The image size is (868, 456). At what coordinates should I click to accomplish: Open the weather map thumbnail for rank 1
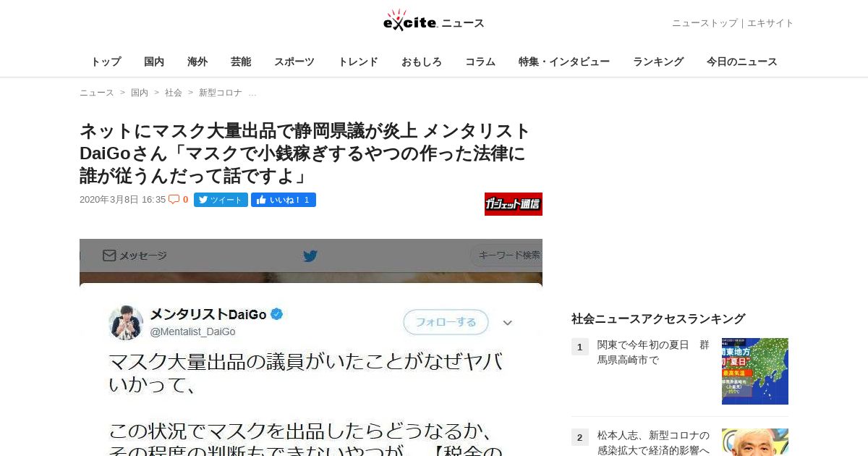click(755, 371)
